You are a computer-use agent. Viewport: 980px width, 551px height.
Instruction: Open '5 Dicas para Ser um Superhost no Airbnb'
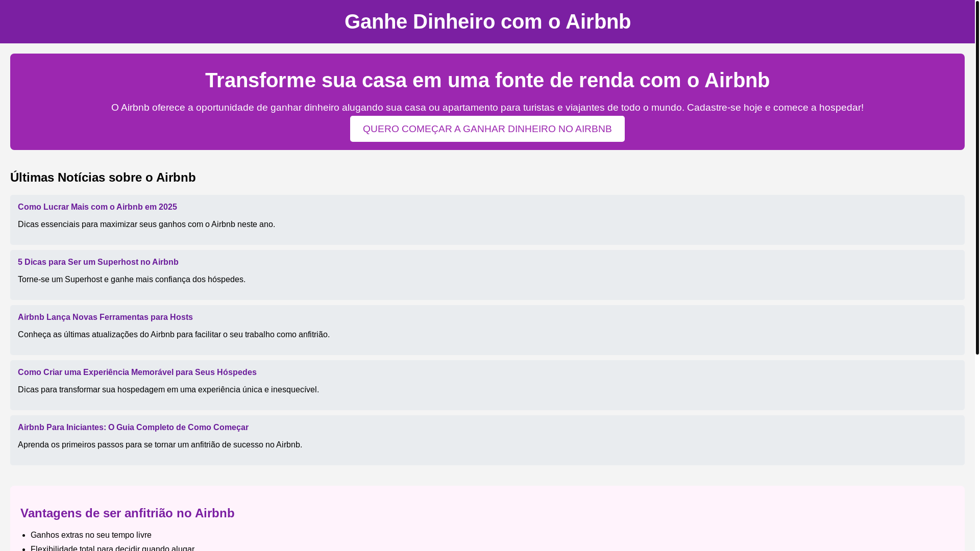click(98, 262)
